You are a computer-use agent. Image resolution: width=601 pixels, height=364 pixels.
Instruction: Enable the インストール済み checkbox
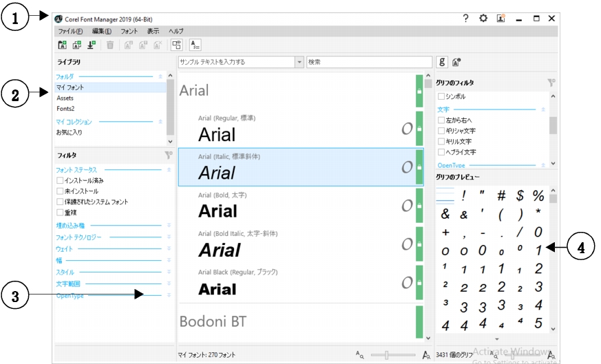(x=61, y=180)
